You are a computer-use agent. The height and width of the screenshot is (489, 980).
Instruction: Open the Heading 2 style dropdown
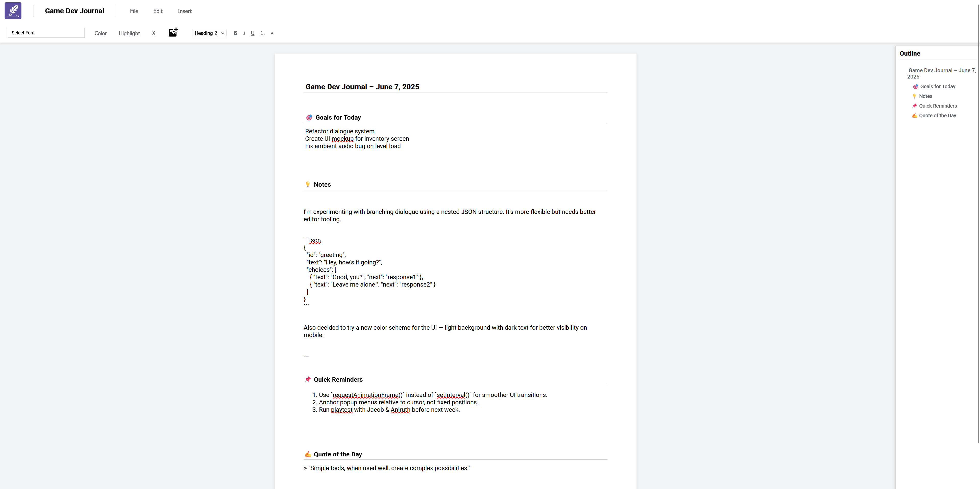click(x=209, y=33)
